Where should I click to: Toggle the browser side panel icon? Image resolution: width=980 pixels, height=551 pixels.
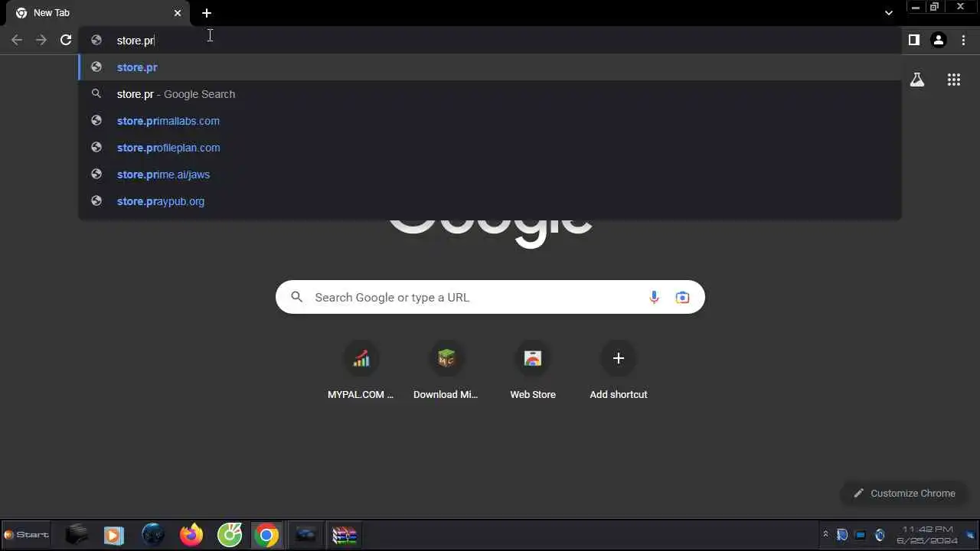coord(913,40)
